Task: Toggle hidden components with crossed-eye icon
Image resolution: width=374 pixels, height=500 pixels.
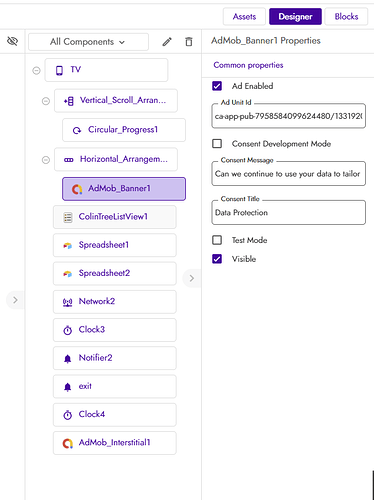Action: point(12,41)
